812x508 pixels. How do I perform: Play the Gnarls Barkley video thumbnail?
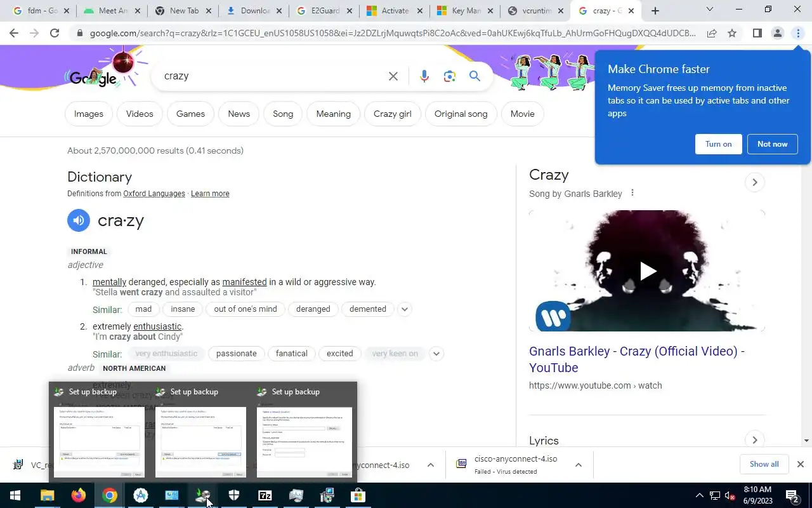point(647,271)
